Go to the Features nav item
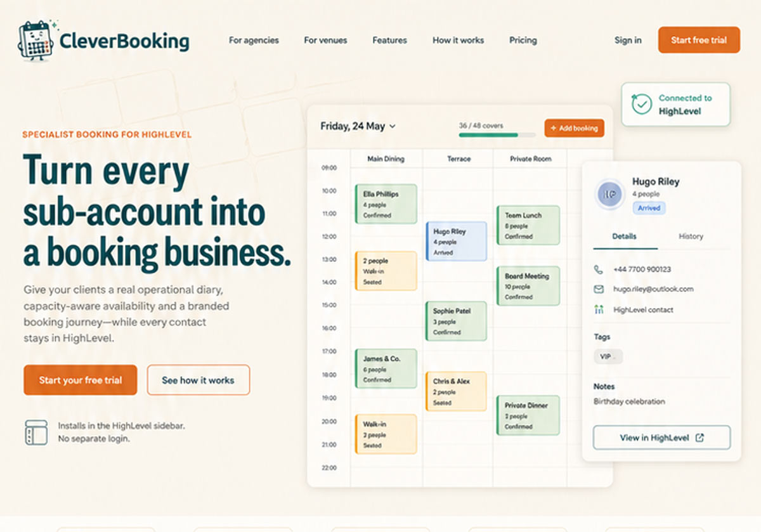This screenshot has height=532, width=761. pyautogui.click(x=389, y=40)
